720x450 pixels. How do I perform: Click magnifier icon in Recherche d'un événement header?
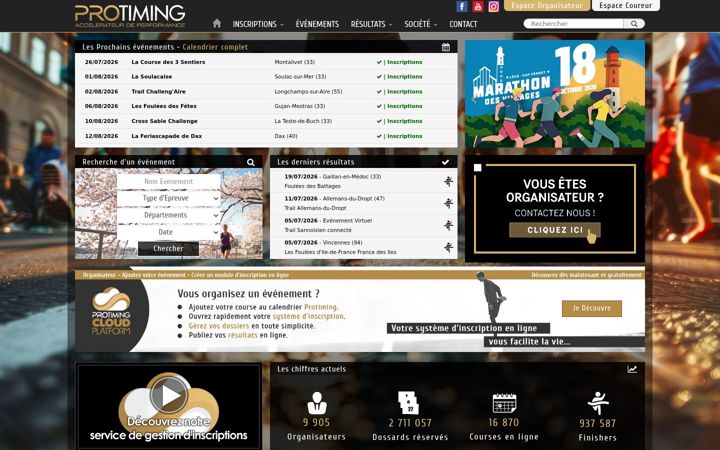(x=251, y=162)
